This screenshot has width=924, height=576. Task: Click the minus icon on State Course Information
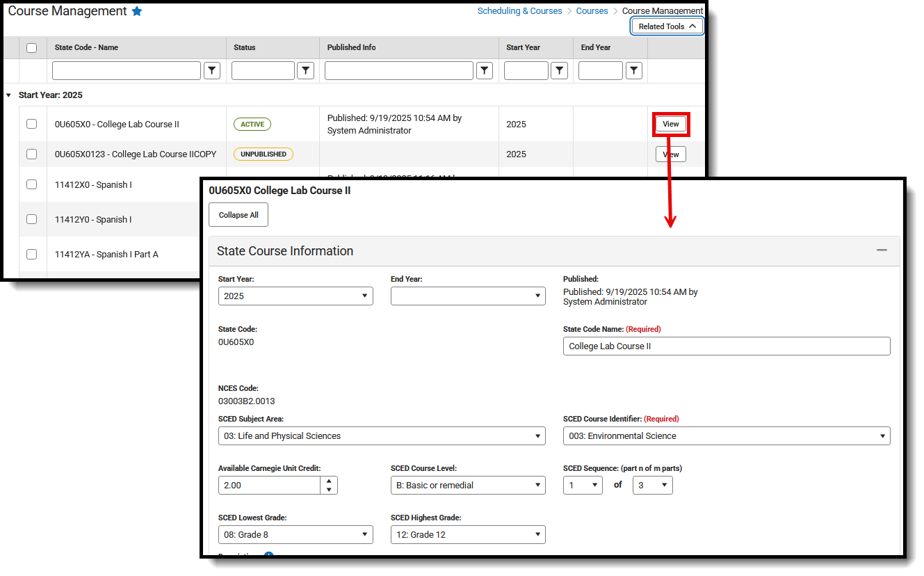[882, 250]
